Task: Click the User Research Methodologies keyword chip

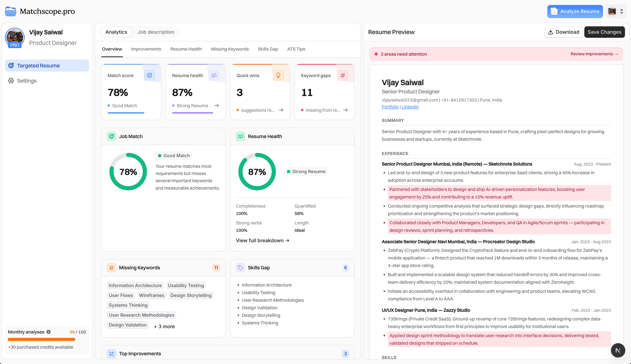Action: (x=141, y=315)
